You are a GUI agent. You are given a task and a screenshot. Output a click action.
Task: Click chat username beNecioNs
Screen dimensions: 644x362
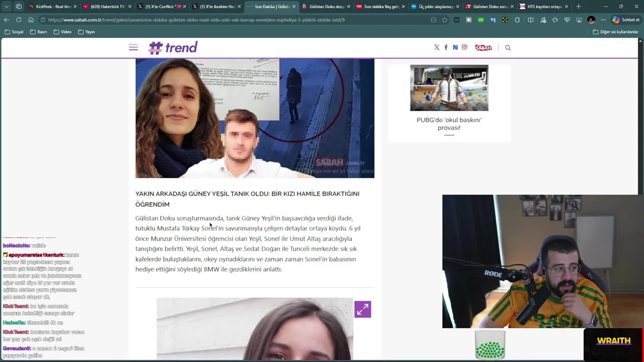point(16,245)
